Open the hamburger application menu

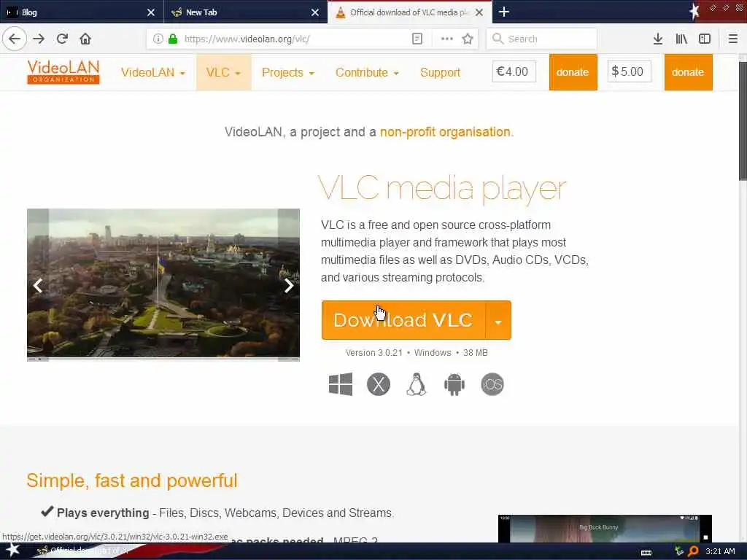tap(733, 39)
